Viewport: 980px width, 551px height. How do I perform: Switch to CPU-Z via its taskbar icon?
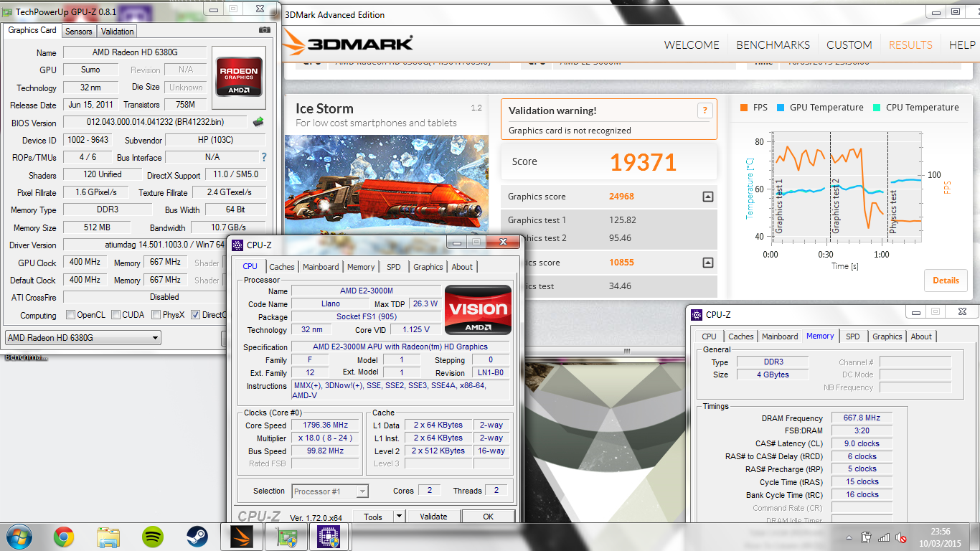pos(329,537)
